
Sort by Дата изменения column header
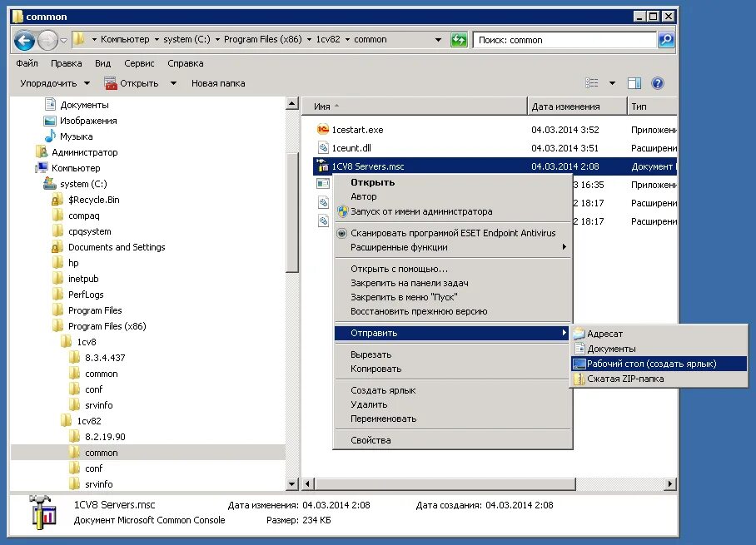(577, 107)
